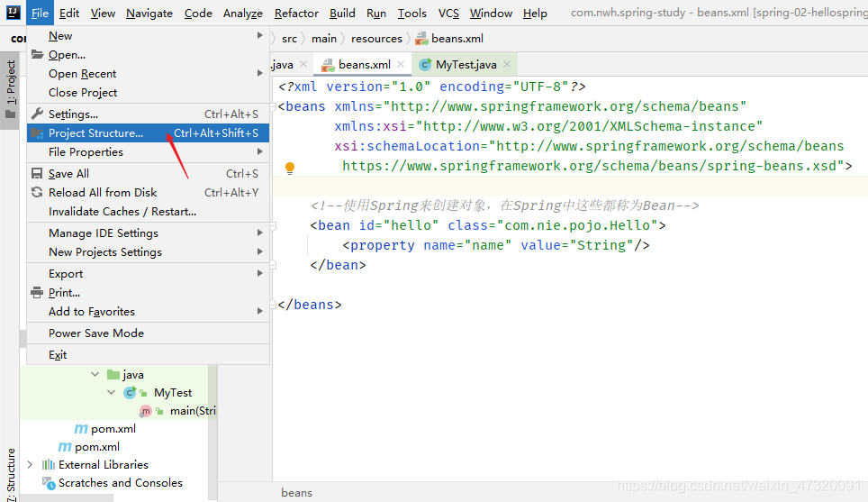Click the main method icon in tree
The width and height of the screenshot is (868, 502).
click(x=146, y=411)
